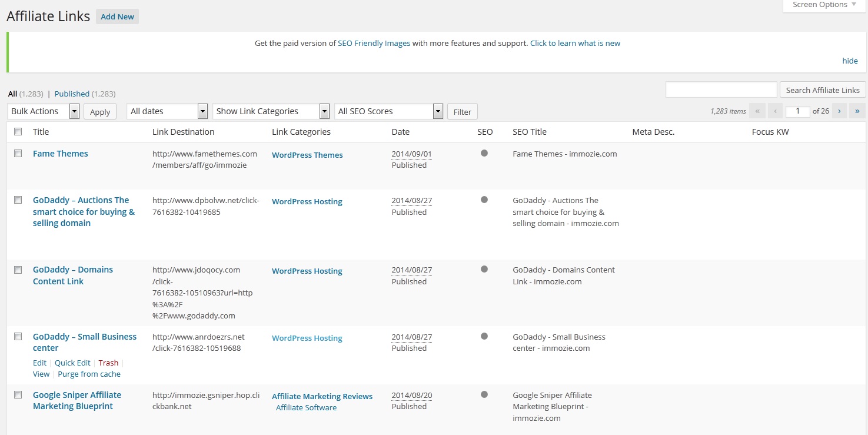
Task: Click the immozie.gsniper.hop.clickbank.net destination text
Action: pyautogui.click(x=206, y=401)
